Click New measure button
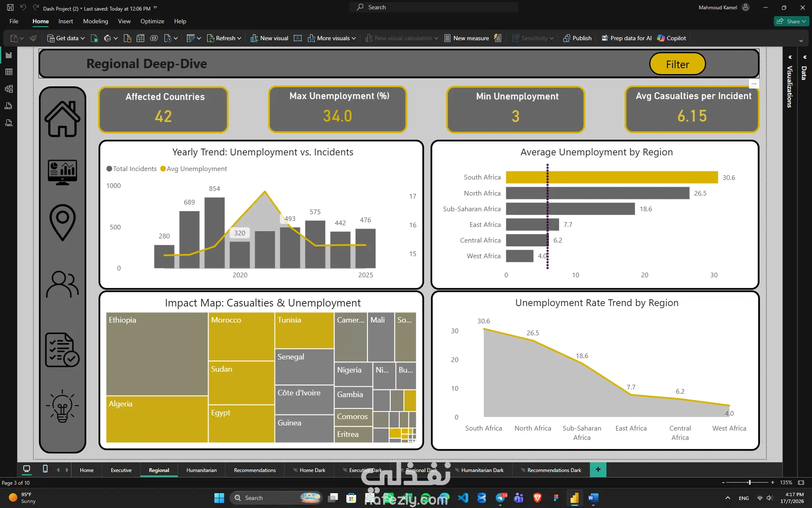The image size is (812, 508). pos(466,38)
